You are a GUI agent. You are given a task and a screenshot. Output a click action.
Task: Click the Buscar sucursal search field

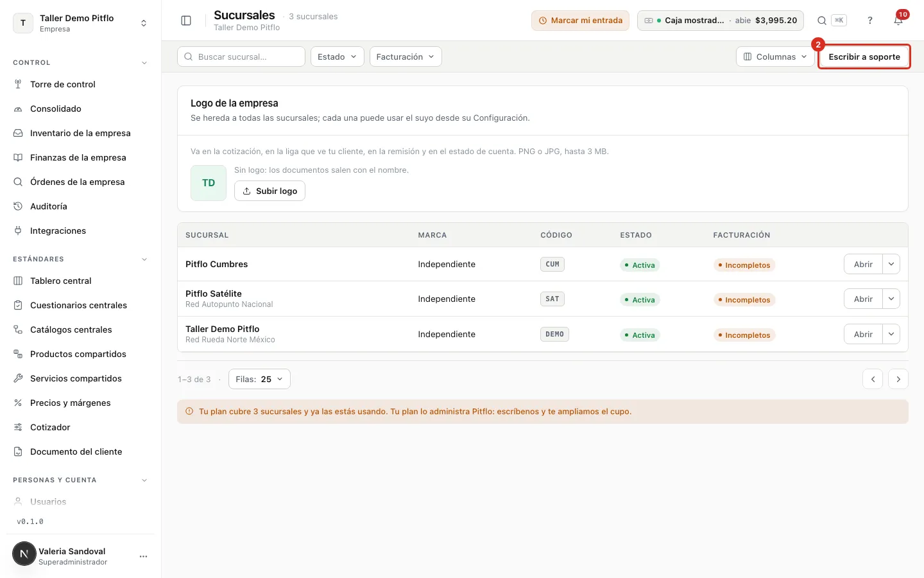241,57
